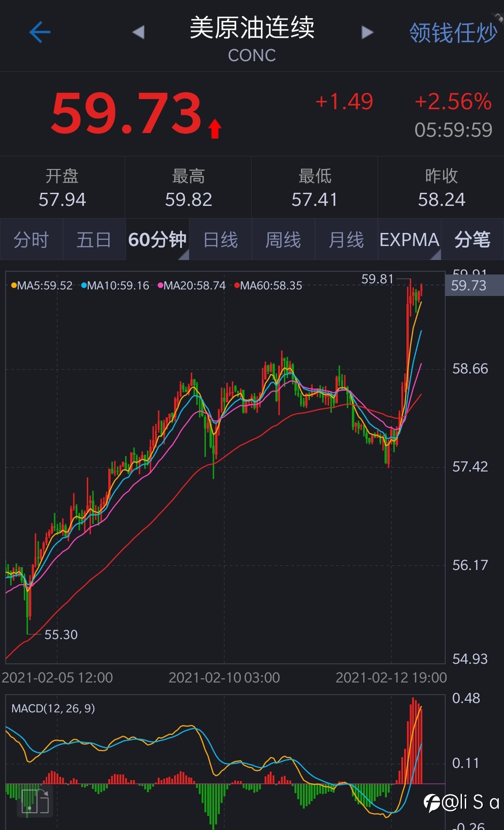
Task: Click the yellow MA5 legend dot
Action: [14, 285]
